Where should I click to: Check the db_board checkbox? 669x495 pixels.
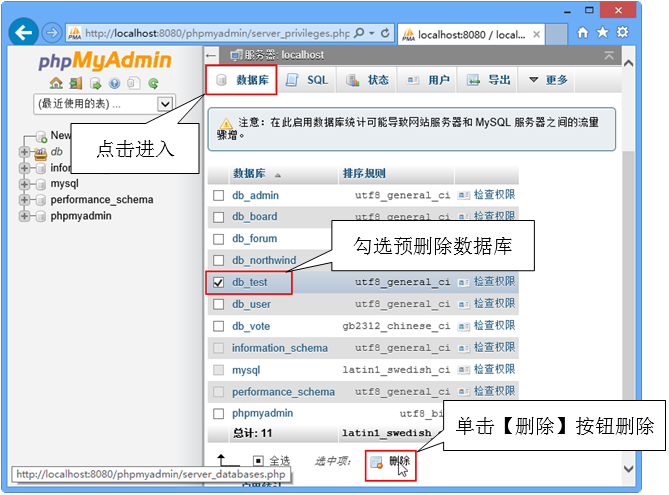[218, 217]
